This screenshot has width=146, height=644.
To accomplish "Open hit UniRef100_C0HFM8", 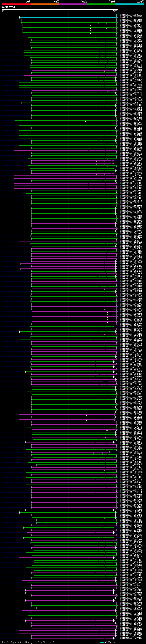I will [131, 75].
